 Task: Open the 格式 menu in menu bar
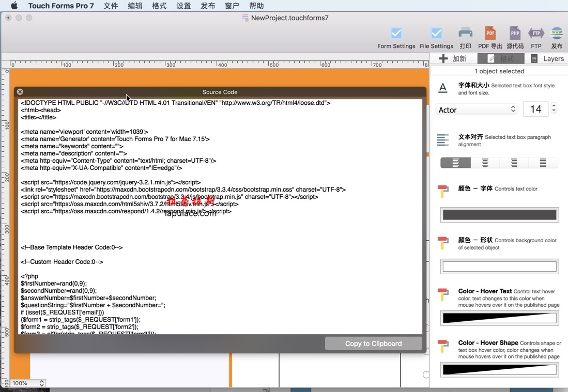(159, 6)
